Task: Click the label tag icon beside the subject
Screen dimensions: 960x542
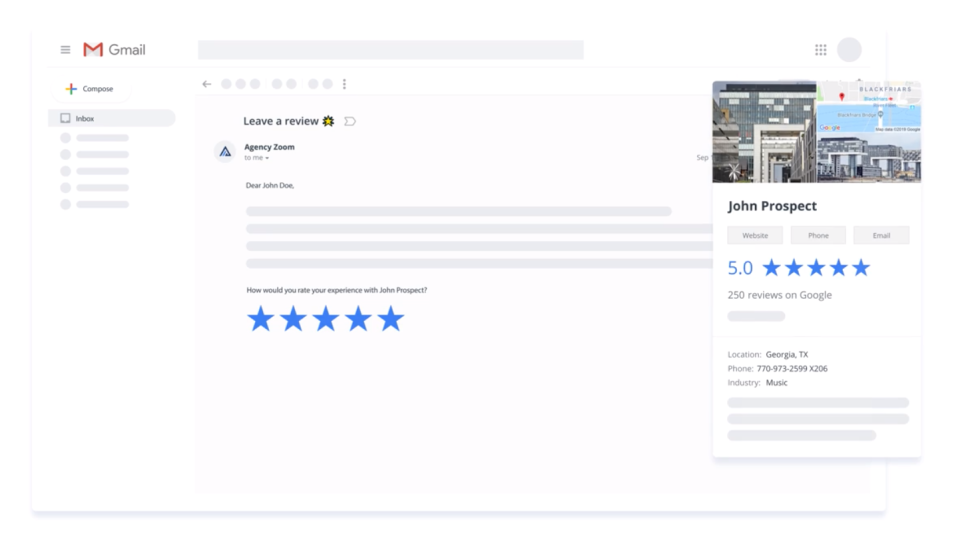Action: click(x=350, y=121)
